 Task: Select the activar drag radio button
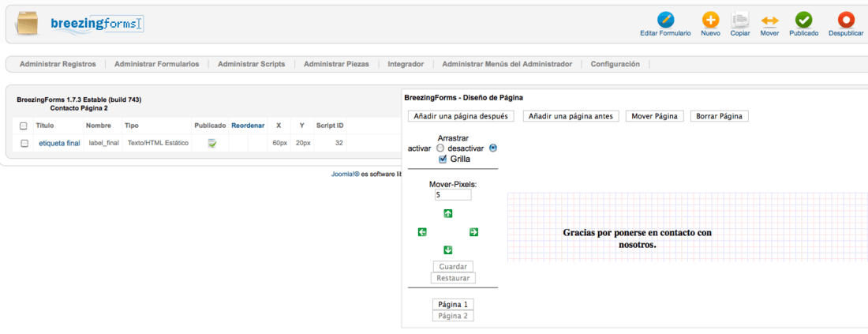pyautogui.click(x=440, y=148)
